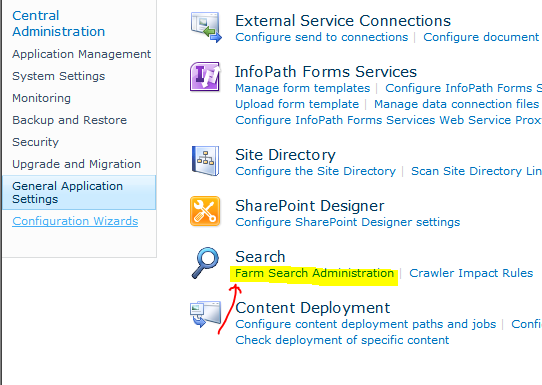
Task: Open Upgrade and Migration page
Action: 76,164
